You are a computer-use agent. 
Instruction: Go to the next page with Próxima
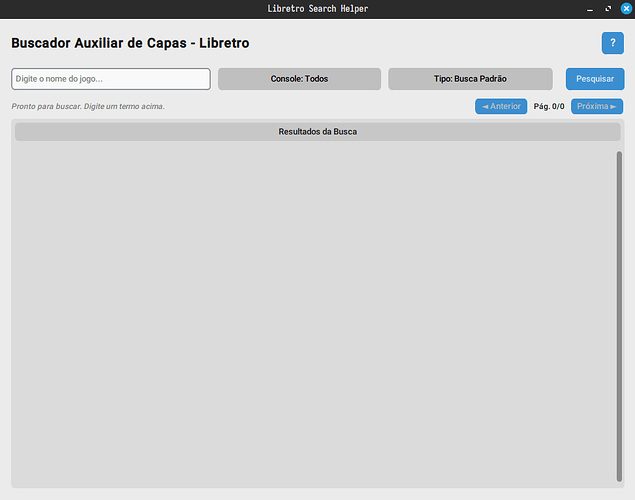pos(597,106)
